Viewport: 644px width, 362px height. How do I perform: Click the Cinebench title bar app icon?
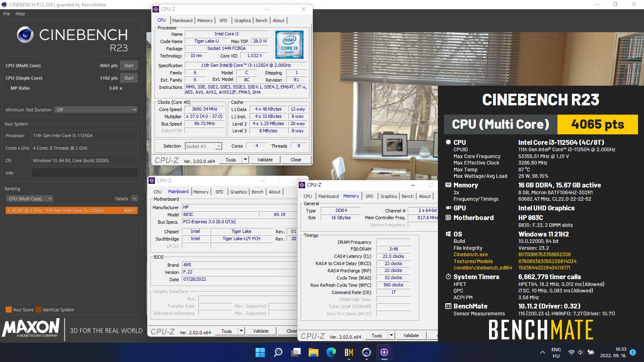click(4, 5)
